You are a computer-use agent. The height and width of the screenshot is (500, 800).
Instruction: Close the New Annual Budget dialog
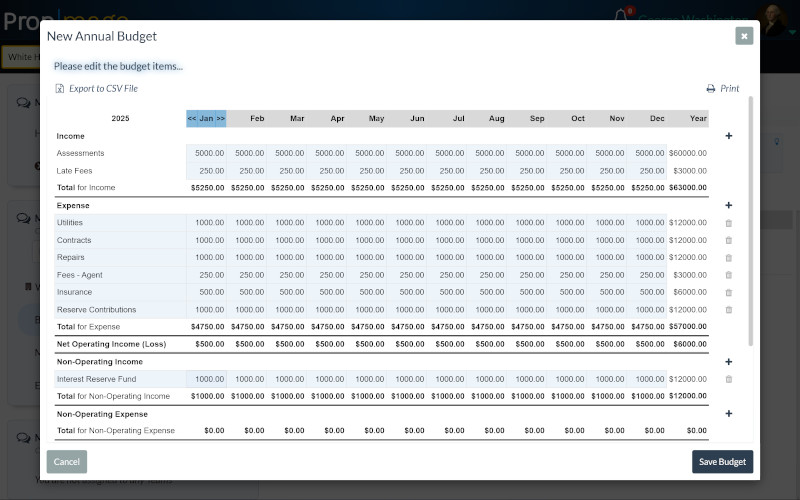point(743,36)
